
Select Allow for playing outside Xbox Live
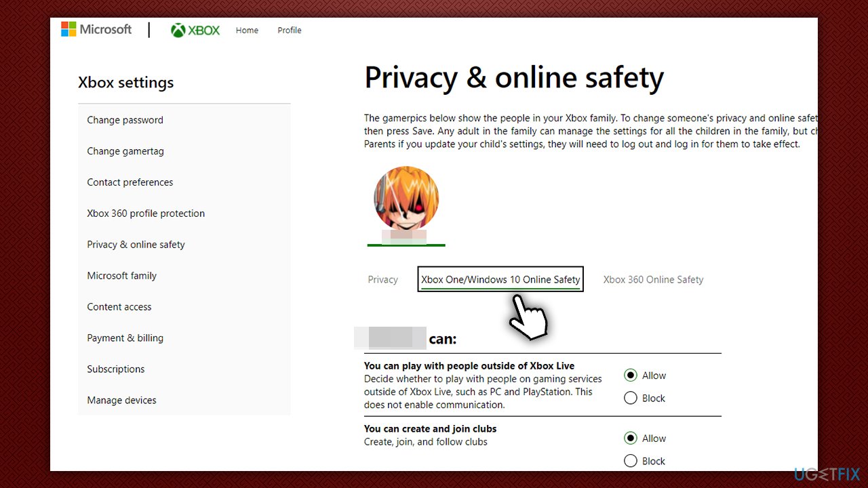point(631,375)
